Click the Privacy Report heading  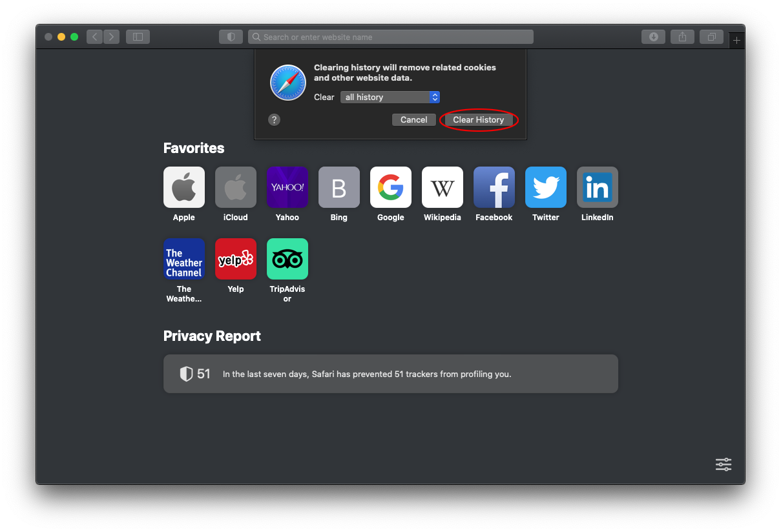click(x=212, y=336)
